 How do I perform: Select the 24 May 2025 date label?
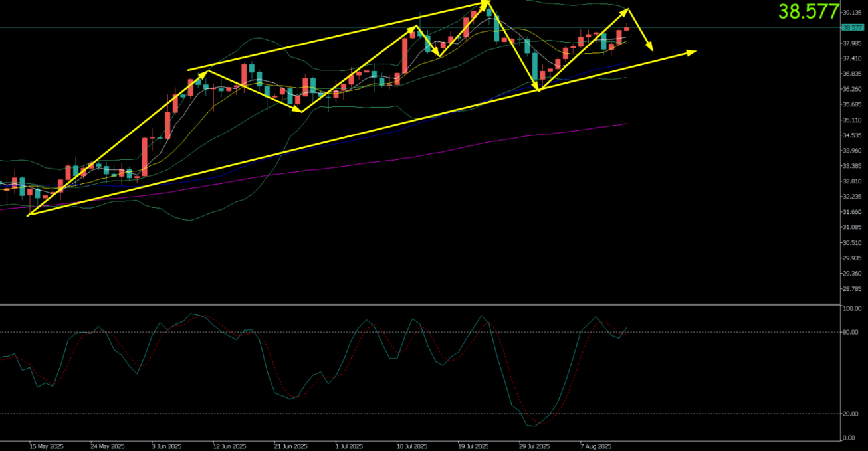[x=108, y=446]
